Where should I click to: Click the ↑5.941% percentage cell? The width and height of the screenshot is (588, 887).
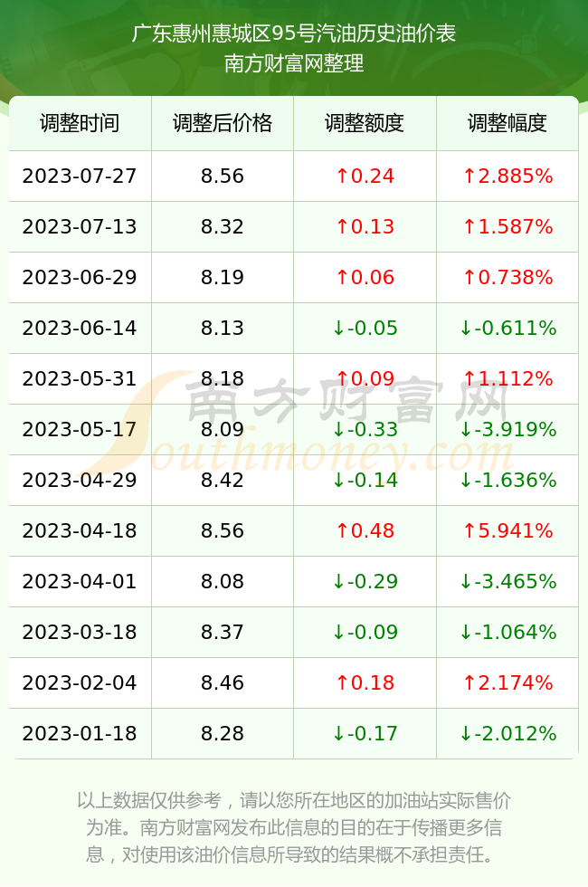point(507,530)
